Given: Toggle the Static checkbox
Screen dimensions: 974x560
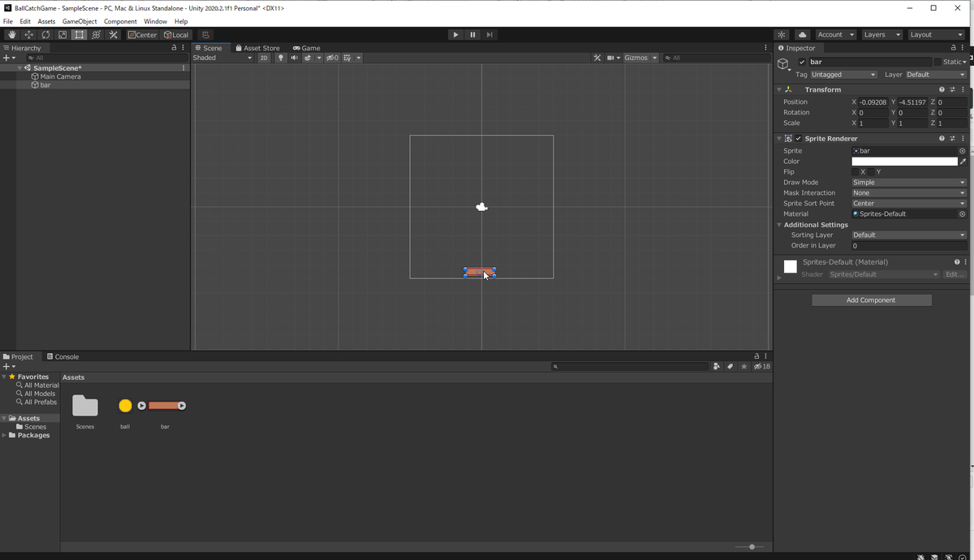Looking at the screenshot, I should click(x=937, y=62).
